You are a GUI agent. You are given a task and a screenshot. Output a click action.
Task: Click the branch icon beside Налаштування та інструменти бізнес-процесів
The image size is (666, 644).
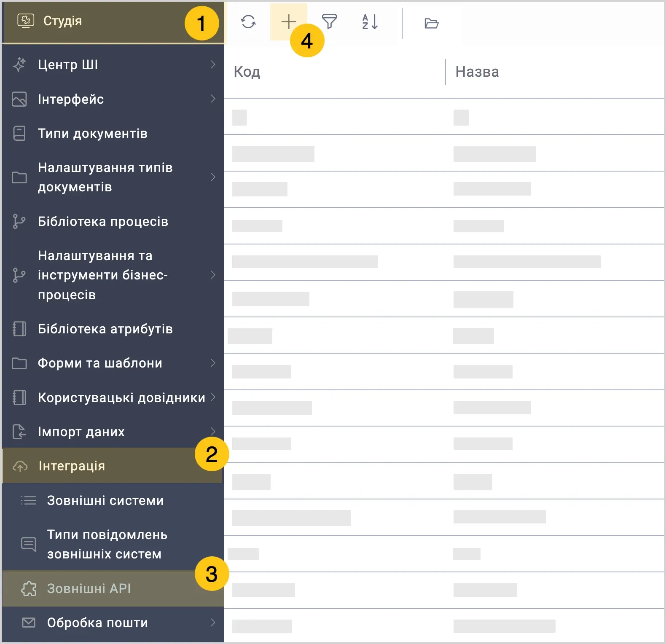tap(19, 275)
